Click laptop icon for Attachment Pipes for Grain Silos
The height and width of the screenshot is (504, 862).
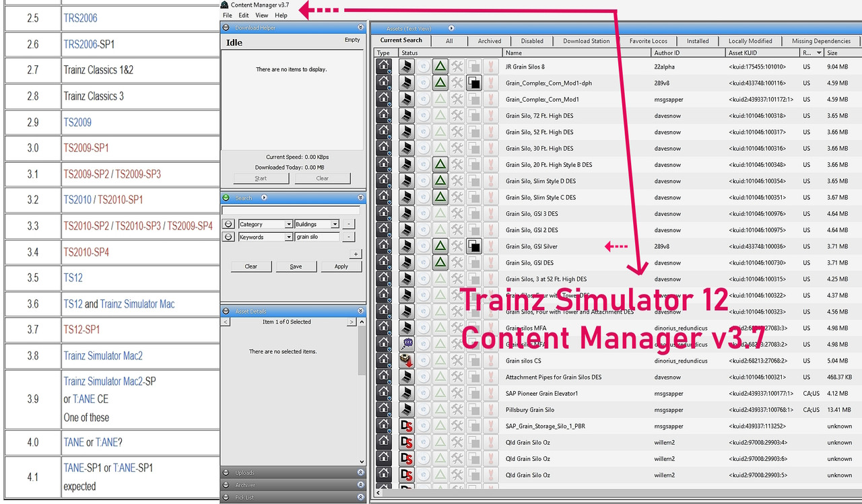click(x=406, y=377)
